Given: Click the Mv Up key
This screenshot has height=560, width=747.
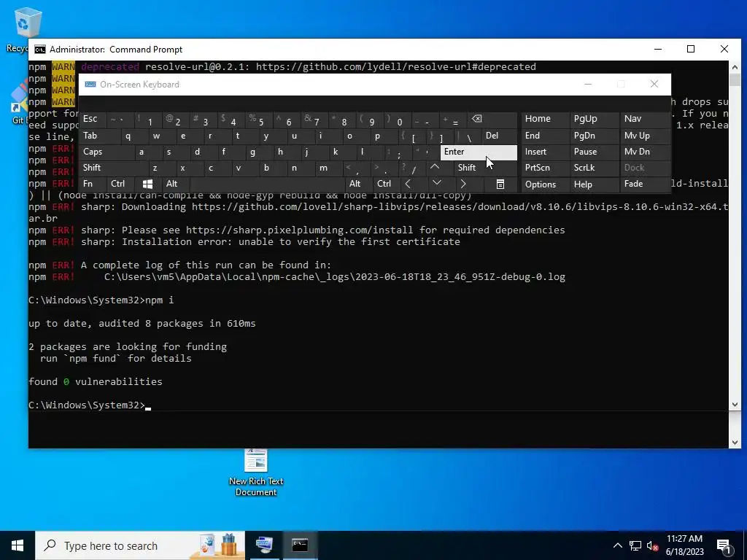Looking at the screenshot, I should [645, 136].
